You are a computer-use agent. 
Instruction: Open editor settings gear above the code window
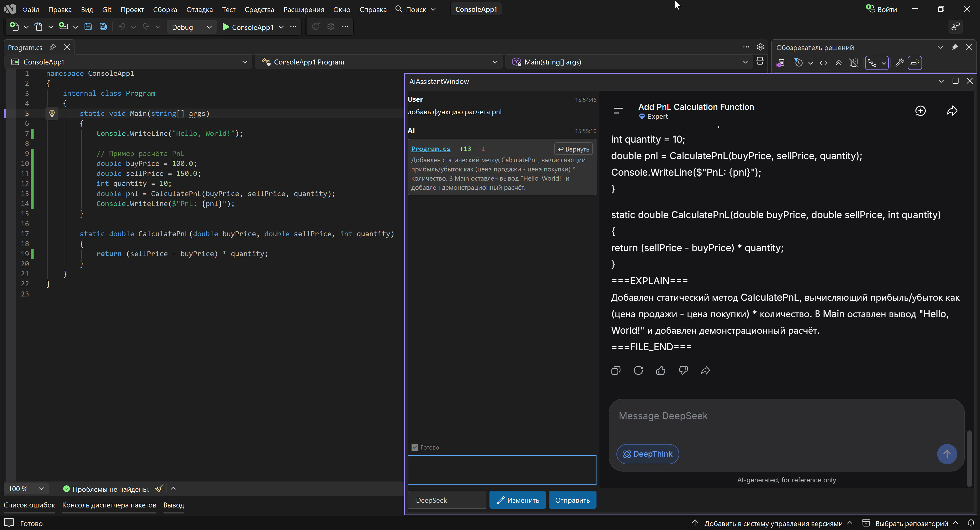pos(760,47)
